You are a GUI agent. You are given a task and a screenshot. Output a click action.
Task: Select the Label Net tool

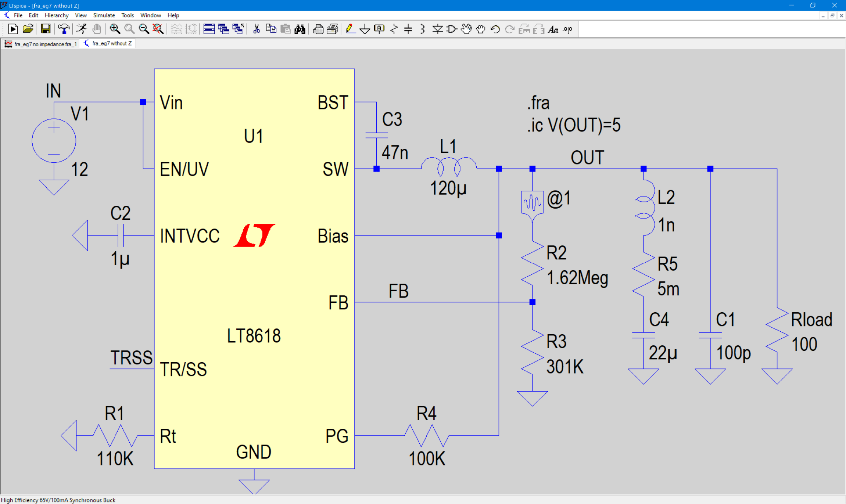click(379, 29)
